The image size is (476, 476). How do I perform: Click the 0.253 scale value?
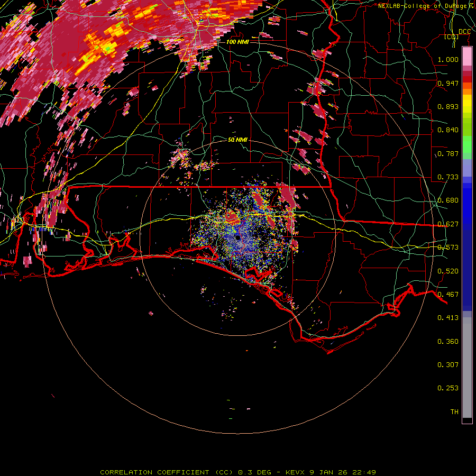(x=448, y=388)
